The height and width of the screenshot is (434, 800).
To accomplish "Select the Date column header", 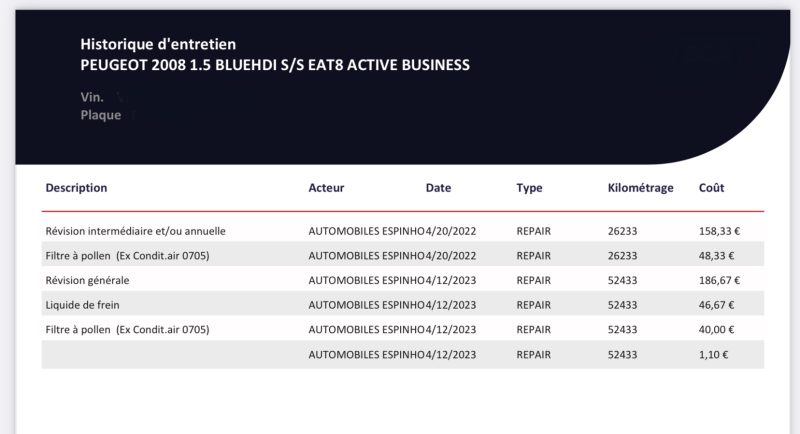I will pyautogui.click(x=438, y=188).
